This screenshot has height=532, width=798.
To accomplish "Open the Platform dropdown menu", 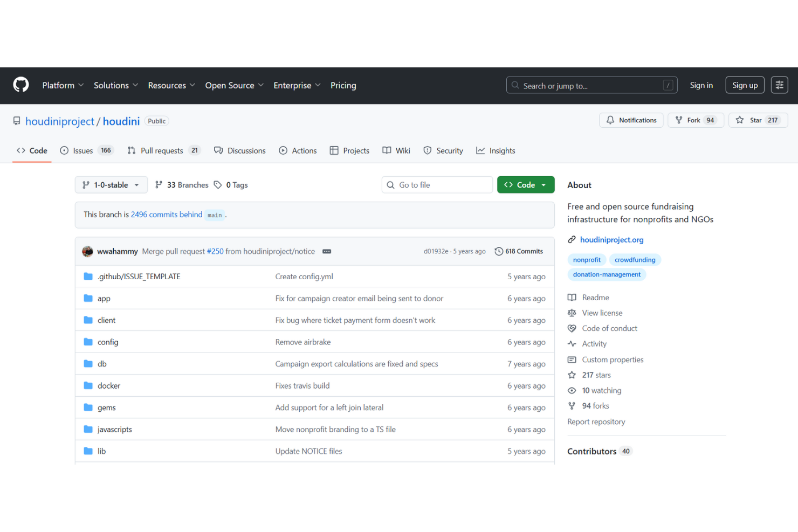I will coord(63,85).
